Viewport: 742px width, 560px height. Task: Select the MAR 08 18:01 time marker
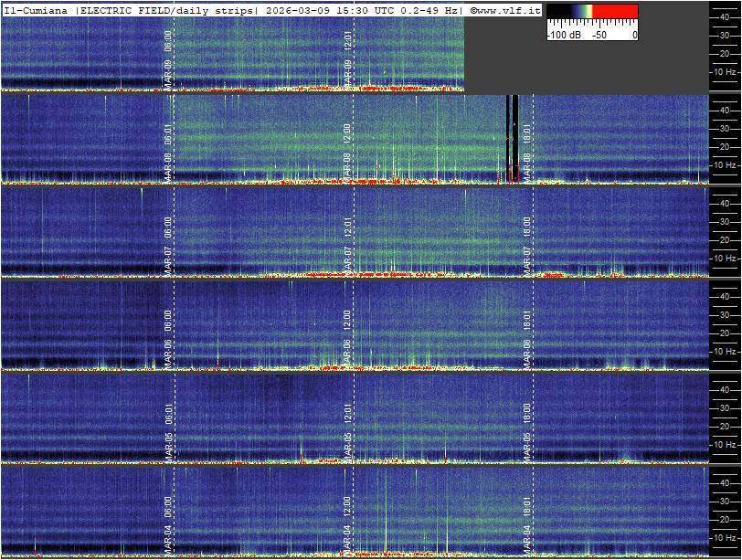tap(527, 153)
